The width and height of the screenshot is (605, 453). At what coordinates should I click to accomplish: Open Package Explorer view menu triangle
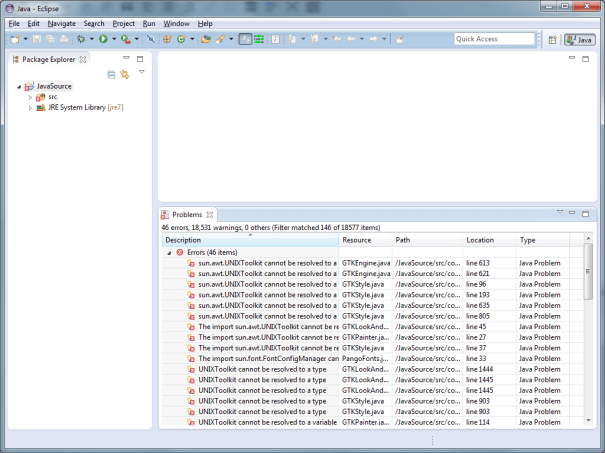click(x=142, y=72)
